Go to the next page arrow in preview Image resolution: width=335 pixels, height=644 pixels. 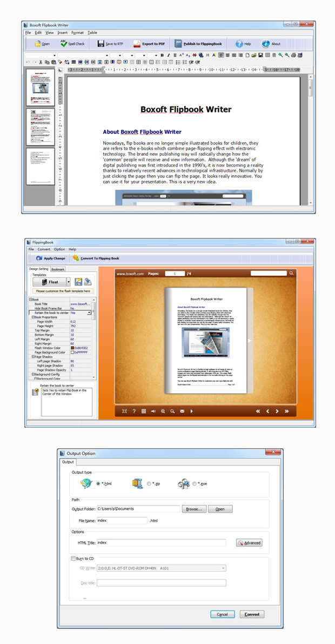pos(277,411)
